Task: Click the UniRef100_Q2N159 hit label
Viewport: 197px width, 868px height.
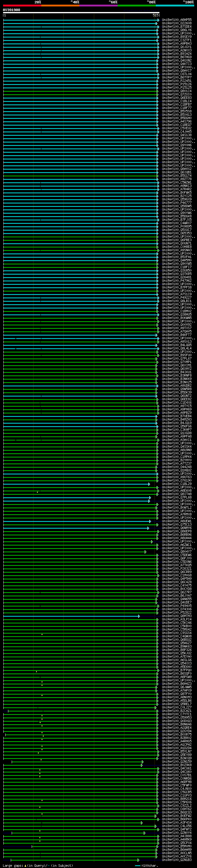Action: tap(177, 761)
